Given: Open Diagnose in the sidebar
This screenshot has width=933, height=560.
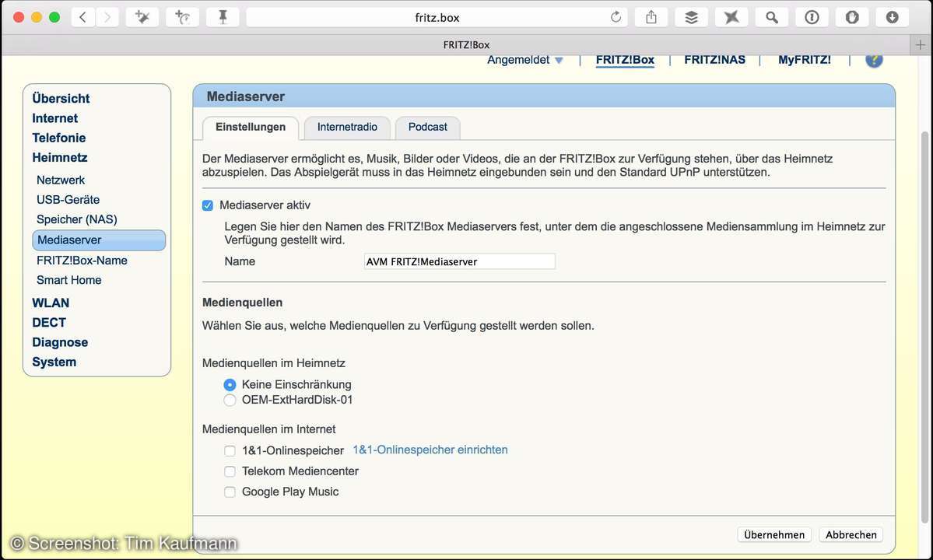Looking at the screenshot, I should 60,342.
